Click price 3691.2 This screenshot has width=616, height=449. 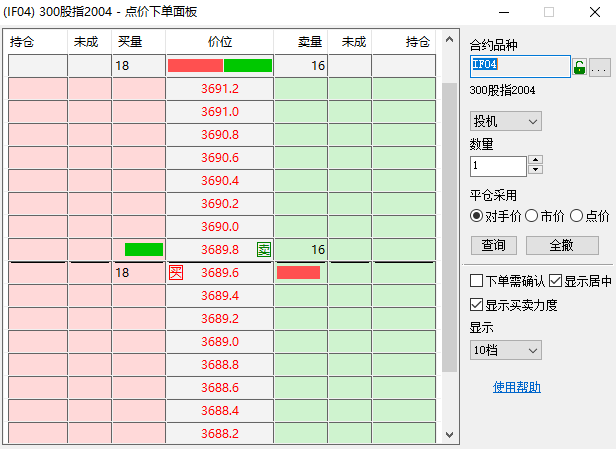pyautogui.click(x=220, y=88)
